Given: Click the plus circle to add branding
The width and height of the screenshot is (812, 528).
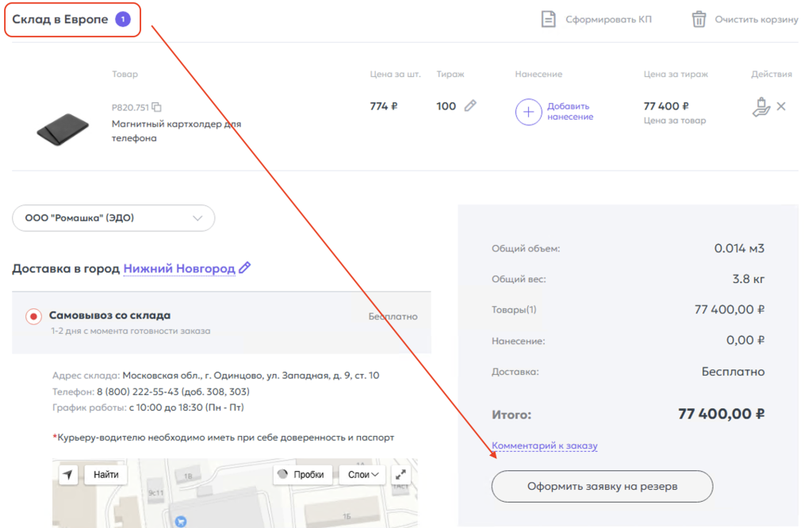Looking at the screenshot, I should (x=529, y=112).
